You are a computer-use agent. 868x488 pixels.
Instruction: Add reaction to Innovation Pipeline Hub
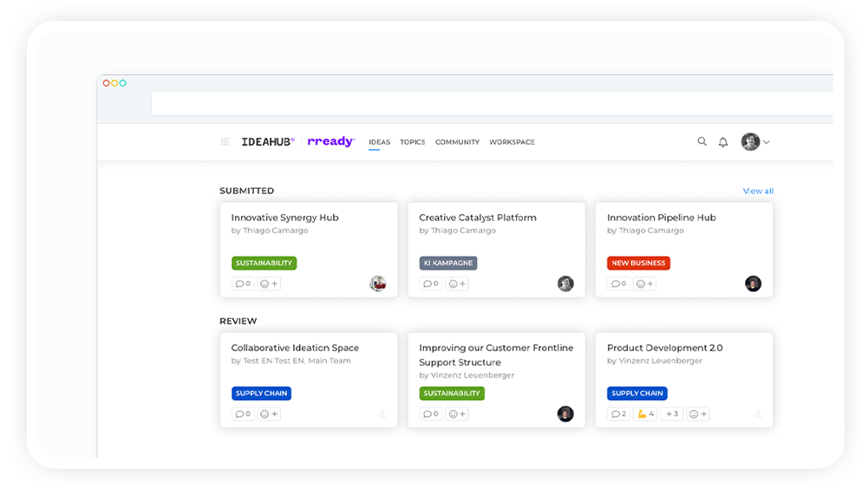(645, 283)
